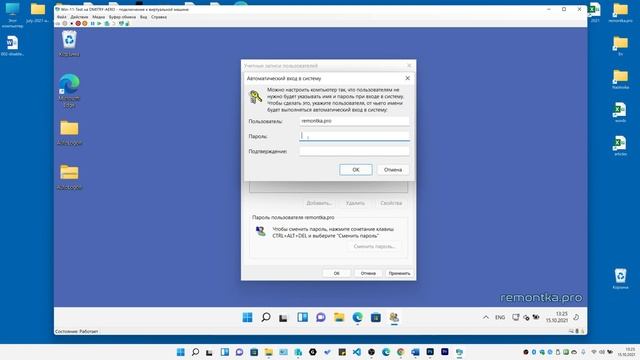This screenshot has width=640, height=360.
Task: Click Применить in User Accounts window
Action: pyautogui.click(x=399, y=273)
